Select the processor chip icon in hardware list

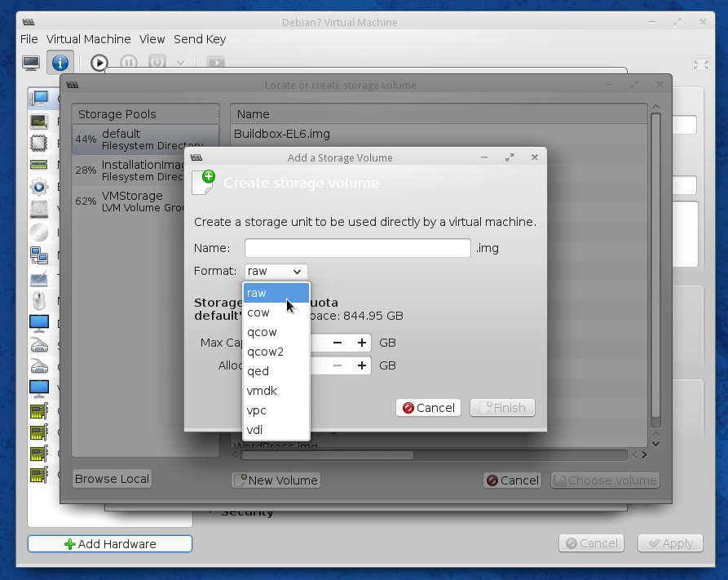tap(39, 144)
